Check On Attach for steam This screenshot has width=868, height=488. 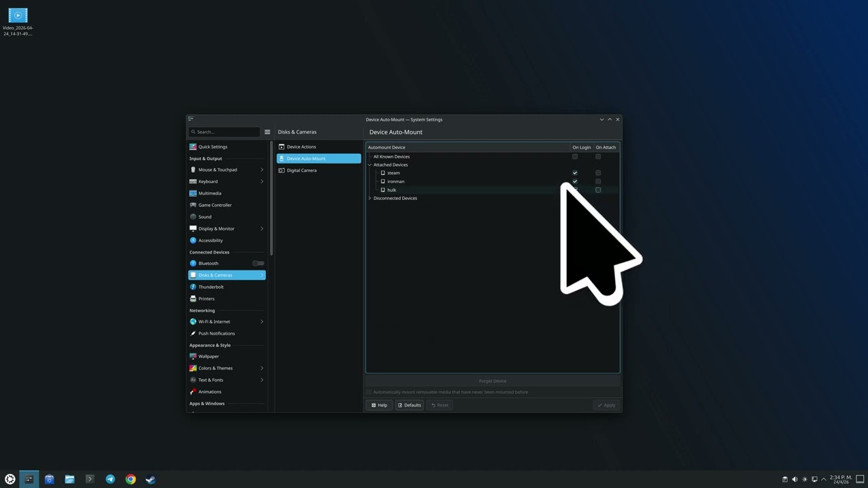click(598, 173)
